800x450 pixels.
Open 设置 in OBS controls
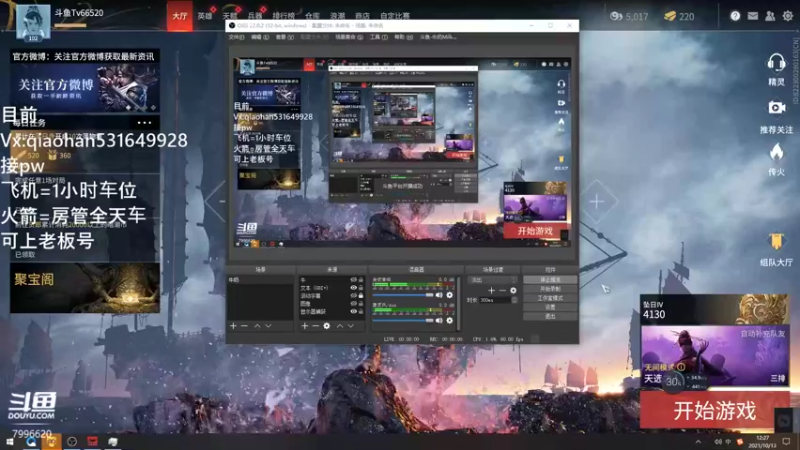click(x=550, y=307)
